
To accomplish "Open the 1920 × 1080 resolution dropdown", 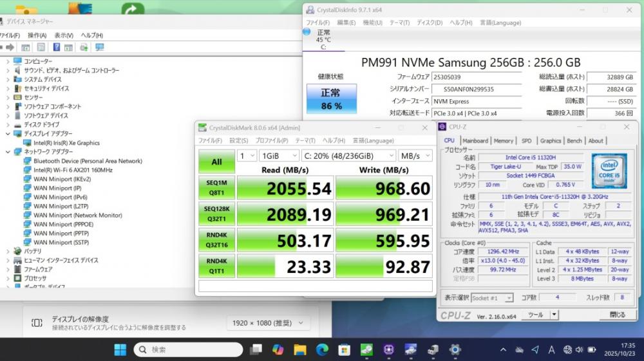I will tap(267, 323).
